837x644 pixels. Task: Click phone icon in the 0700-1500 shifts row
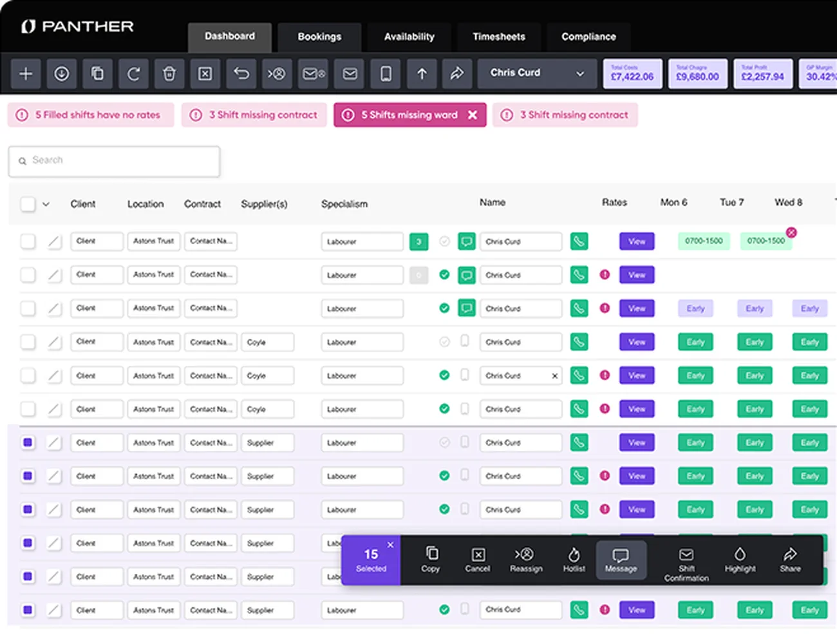(x=579, y=241)
